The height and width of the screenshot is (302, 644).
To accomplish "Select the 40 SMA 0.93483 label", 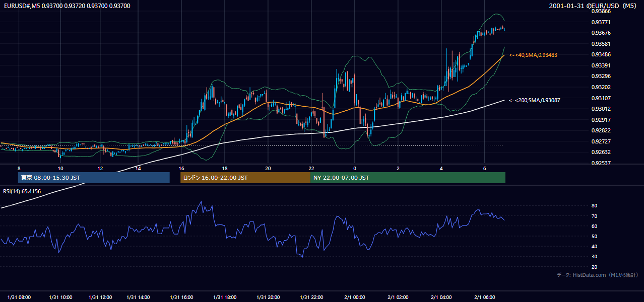I will [533, 55].
